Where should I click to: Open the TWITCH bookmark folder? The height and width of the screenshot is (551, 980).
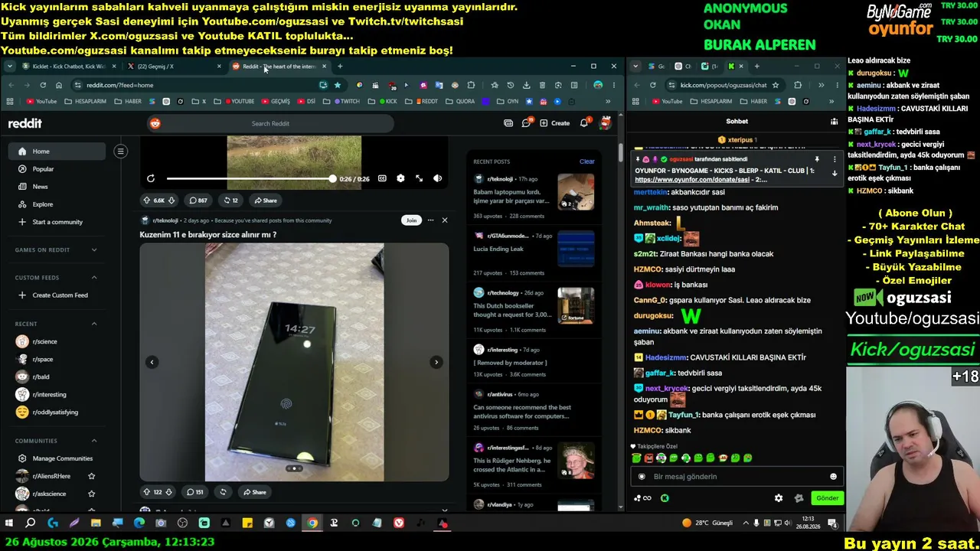point(345,101)
